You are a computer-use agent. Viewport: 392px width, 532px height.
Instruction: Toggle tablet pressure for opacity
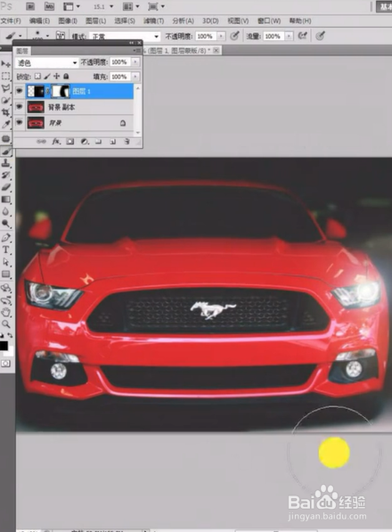[234, 36]
